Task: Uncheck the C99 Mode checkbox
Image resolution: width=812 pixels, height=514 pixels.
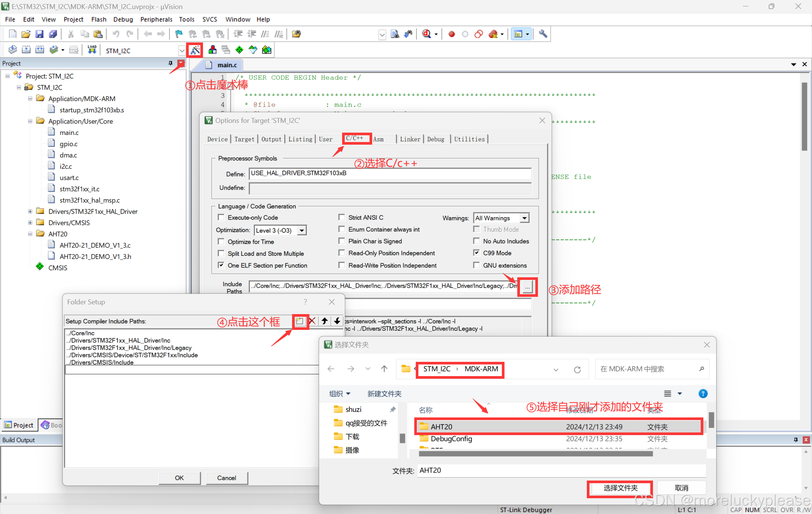Action: click(x=477, y=253)
